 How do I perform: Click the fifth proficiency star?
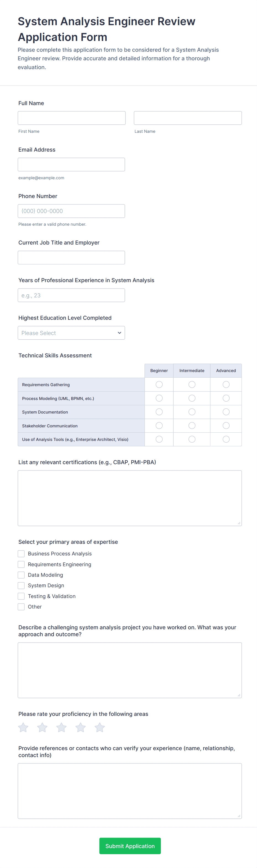pyautogui.click(x=100, y=727)
